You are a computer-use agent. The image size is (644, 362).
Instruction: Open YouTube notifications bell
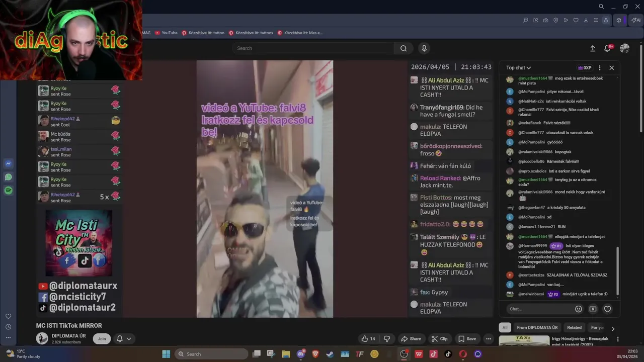click(608, 48)
